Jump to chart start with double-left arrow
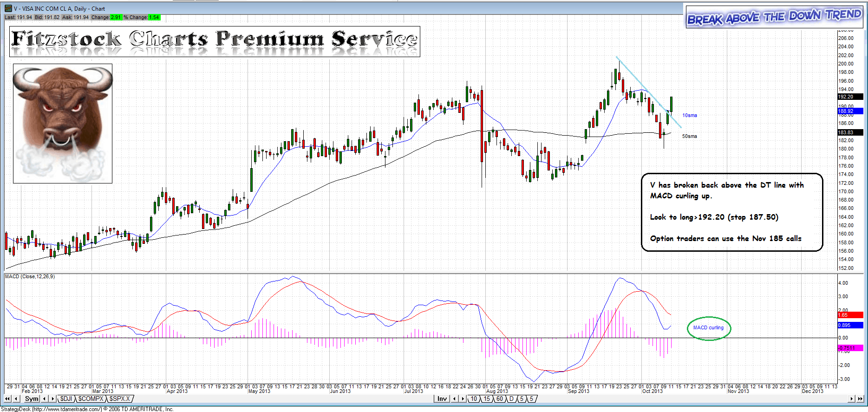This screenshot has width=868, height=412. click(x=7, y=399)
